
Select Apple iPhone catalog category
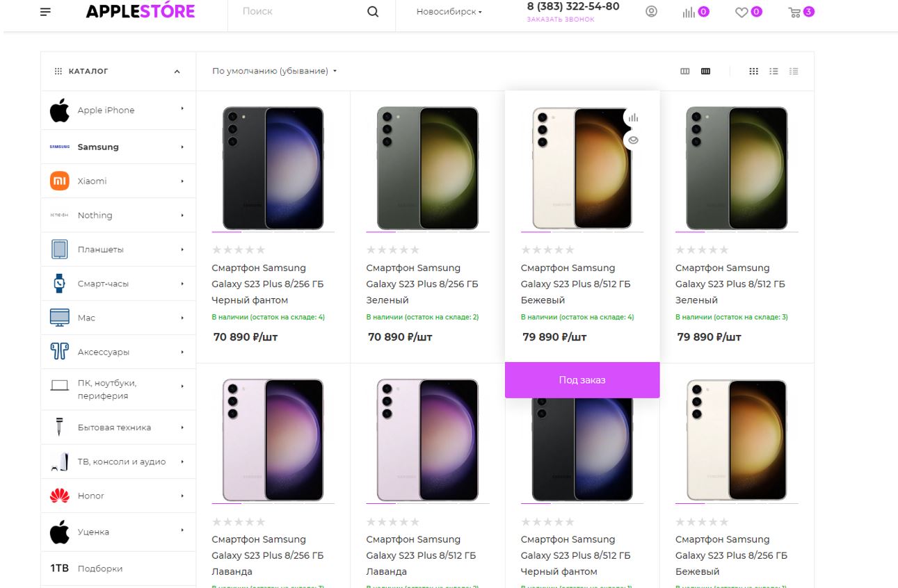click(x=106, y=111)
